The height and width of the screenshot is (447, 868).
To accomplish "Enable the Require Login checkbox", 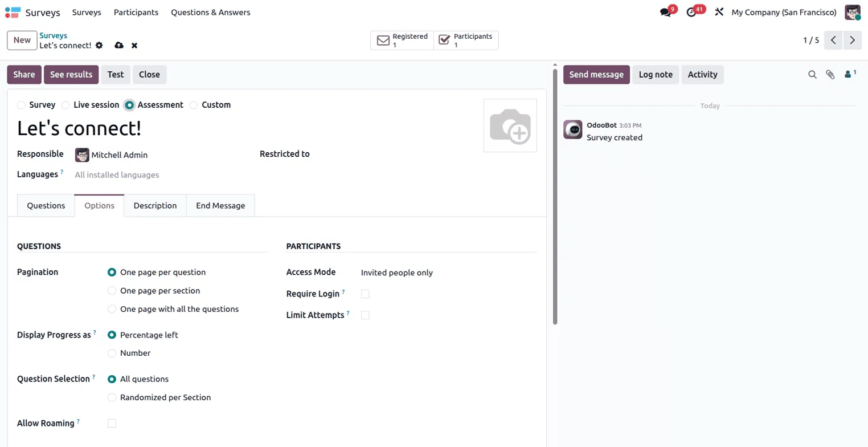I will [x=365, y=294].
